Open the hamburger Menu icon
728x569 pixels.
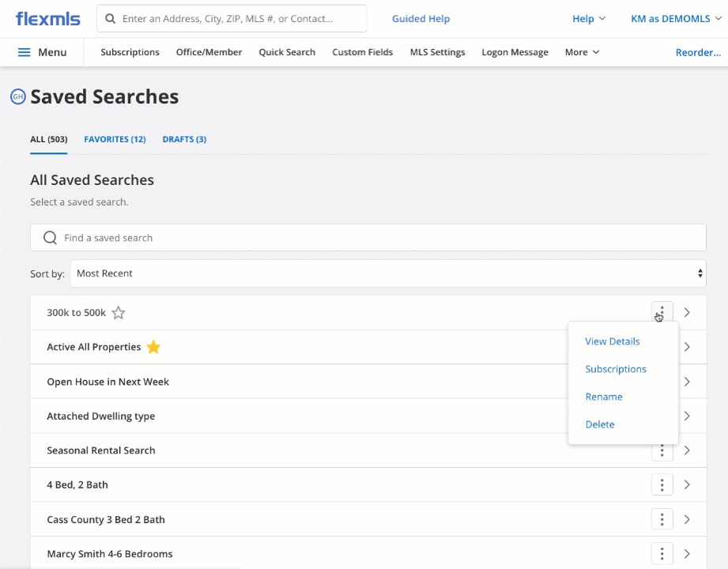(x=24, y=52)
